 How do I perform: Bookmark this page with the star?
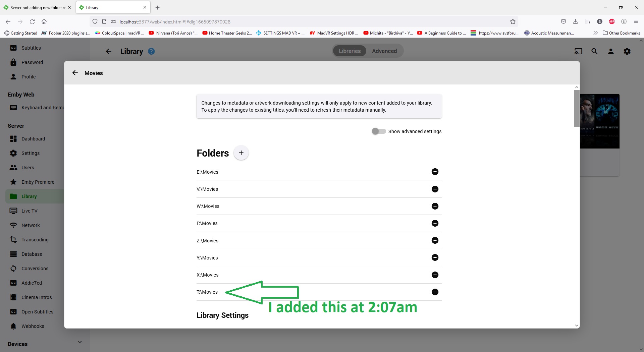tap(513, 22)
